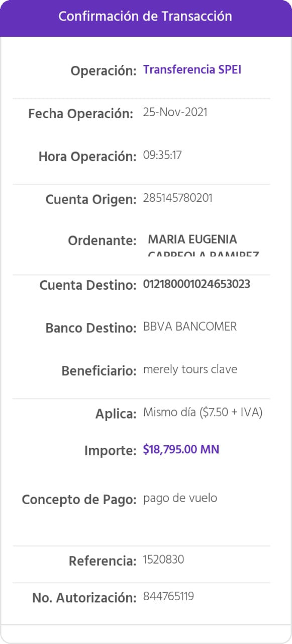Click the Confirmación de Transacción header
This screenshot has width=292, height=644.
point(145,16)
